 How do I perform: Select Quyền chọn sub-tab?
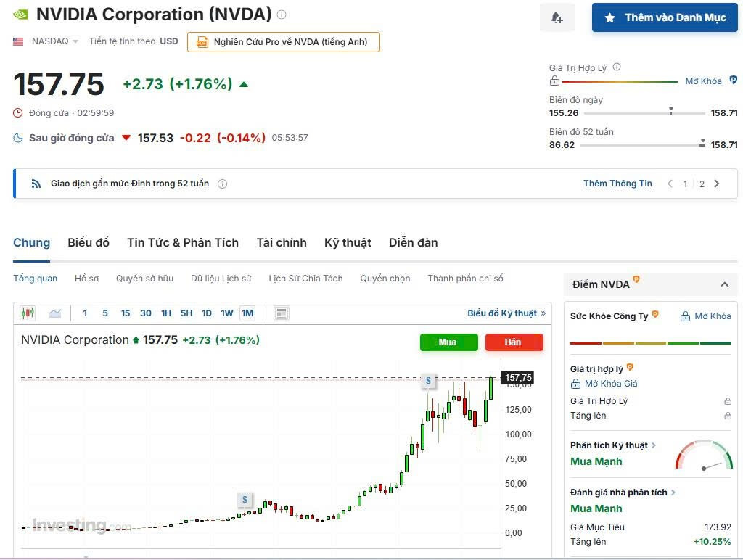tap(385, 278)
